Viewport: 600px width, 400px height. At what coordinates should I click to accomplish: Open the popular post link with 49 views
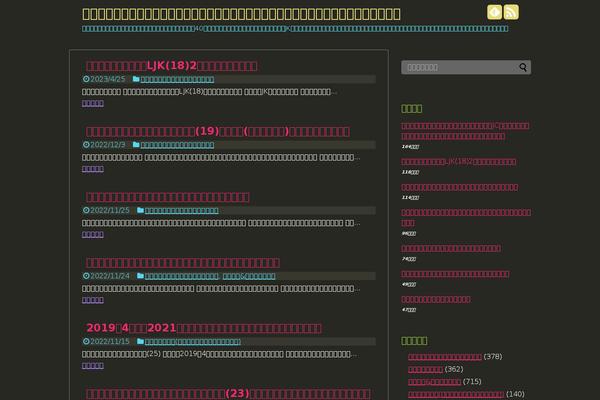pos(455,274)
